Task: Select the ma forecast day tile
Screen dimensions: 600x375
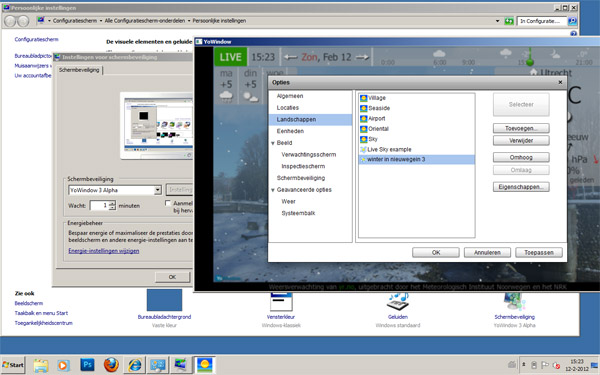Action: click(x=226, y=85)
